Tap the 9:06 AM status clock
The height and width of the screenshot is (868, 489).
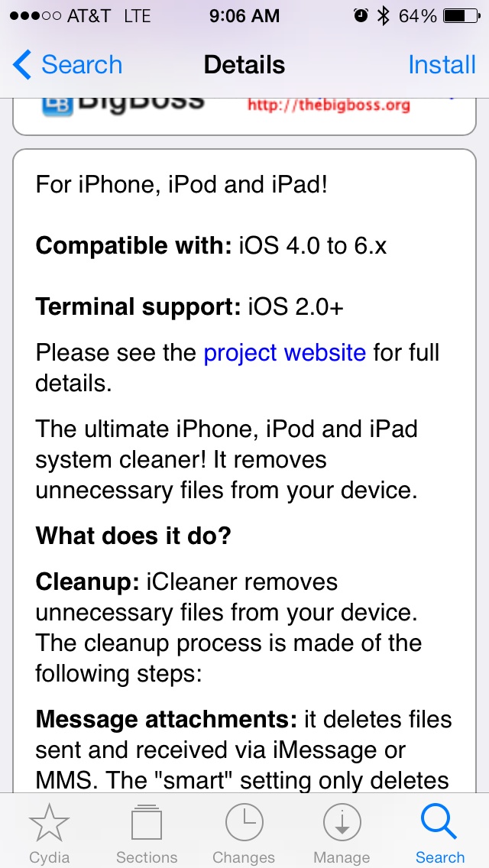pos(244,16)
